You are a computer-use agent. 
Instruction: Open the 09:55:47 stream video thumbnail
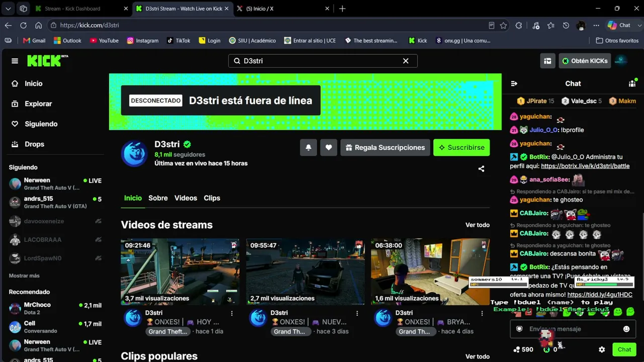[305, 271]
